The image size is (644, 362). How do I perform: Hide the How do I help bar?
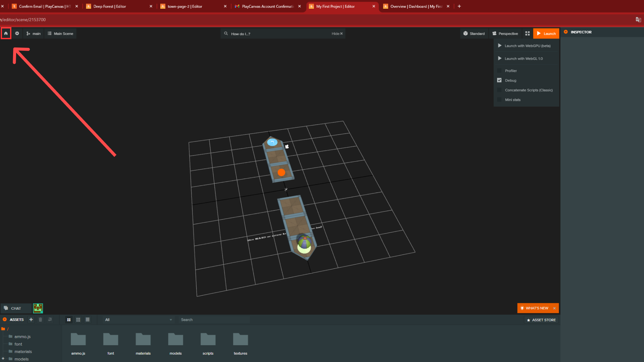(337, 34)
